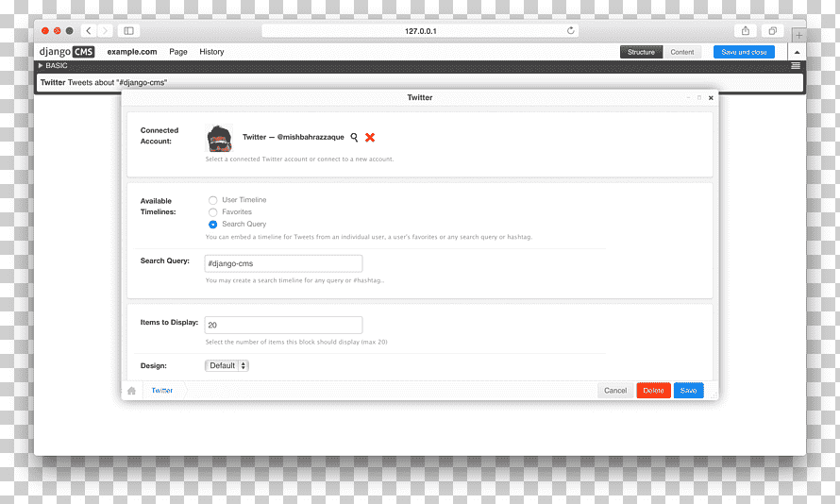Show all tabs icon in browser
The height and width of the screenshot is (504, 840).
pos(772,31)
